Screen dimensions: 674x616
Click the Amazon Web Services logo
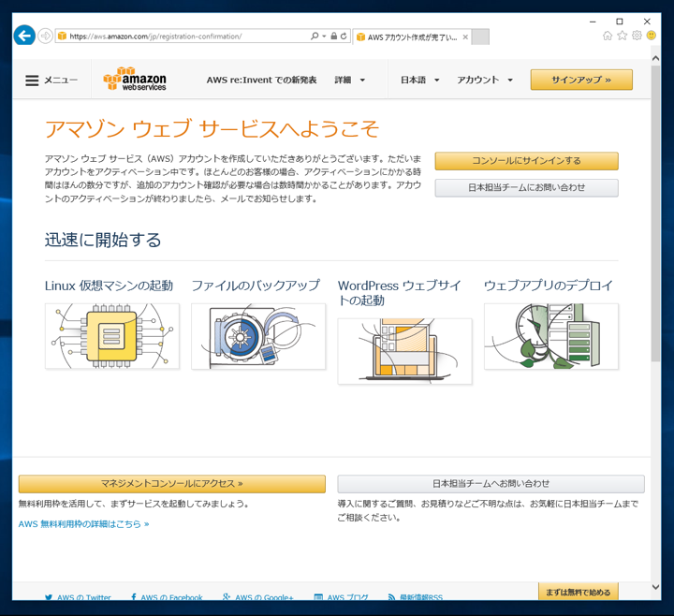coord(135,79)
